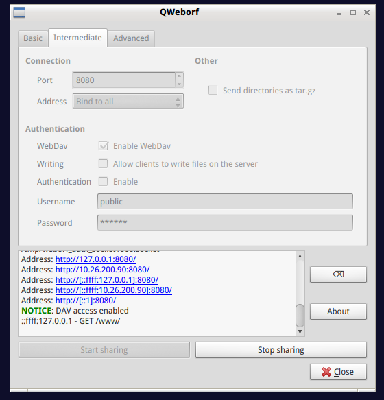This screenshot has height=400, width=384.
Task: Increase port with spinbox up arrow
Action: coord(179,76)
